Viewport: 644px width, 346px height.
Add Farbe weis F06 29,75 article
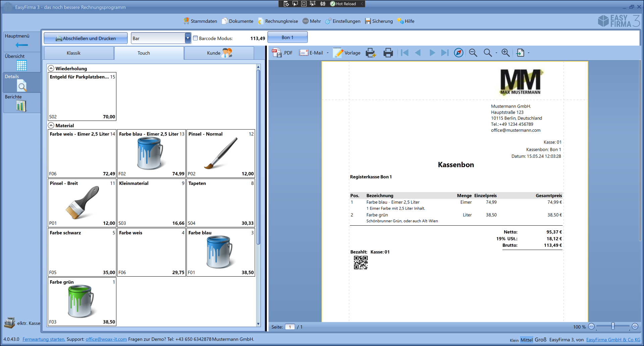(x=152, y=252)
